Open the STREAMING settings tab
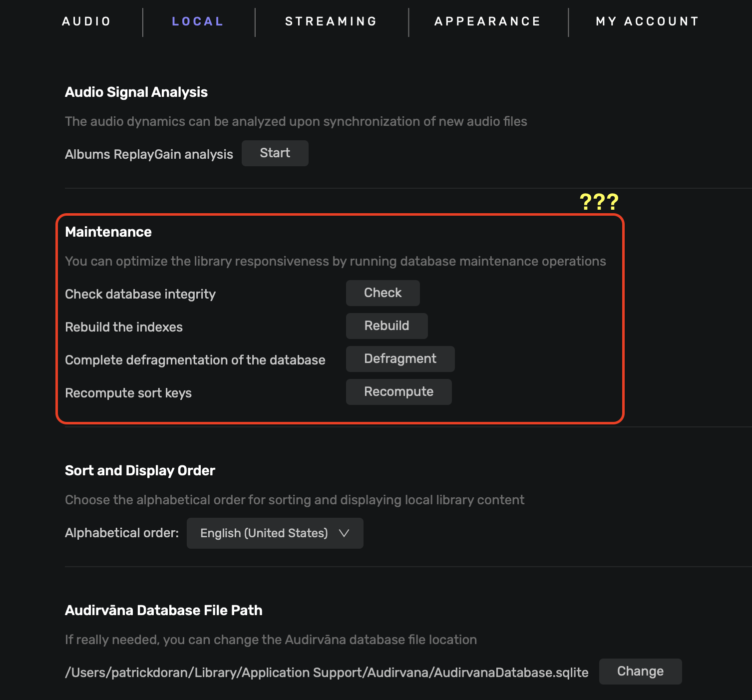752x700 pixels. (331, 21)
